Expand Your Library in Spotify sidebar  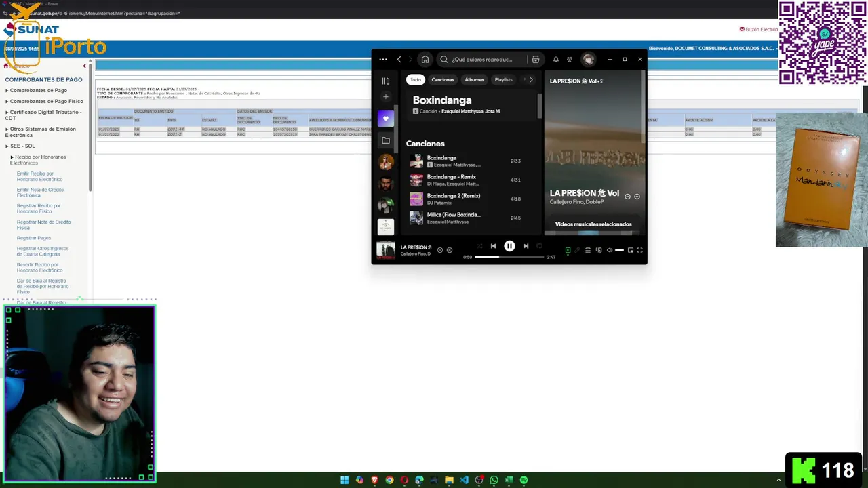point(386,81)
